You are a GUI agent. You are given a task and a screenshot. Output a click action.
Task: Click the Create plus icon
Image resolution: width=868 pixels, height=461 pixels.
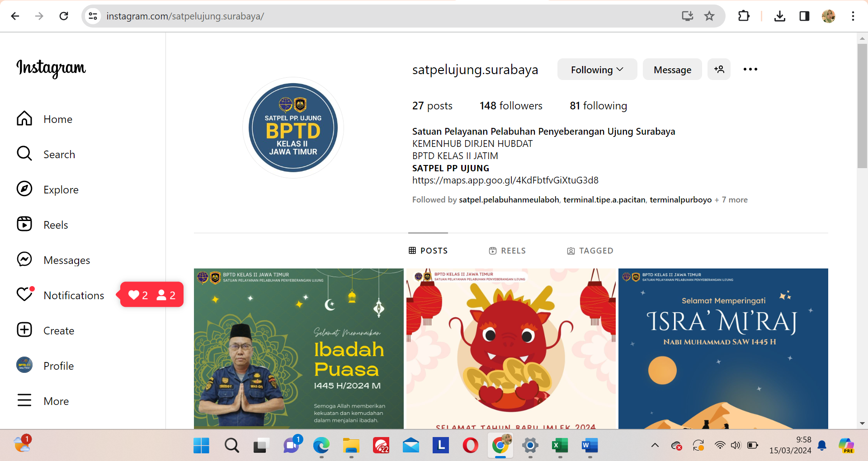click(x=25, y=330)
